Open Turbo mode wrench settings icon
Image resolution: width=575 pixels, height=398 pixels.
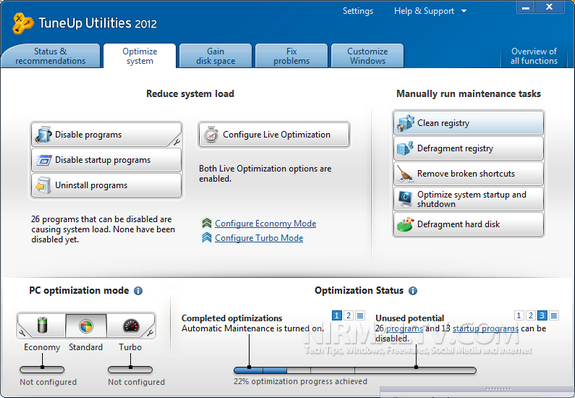[150, 333]
